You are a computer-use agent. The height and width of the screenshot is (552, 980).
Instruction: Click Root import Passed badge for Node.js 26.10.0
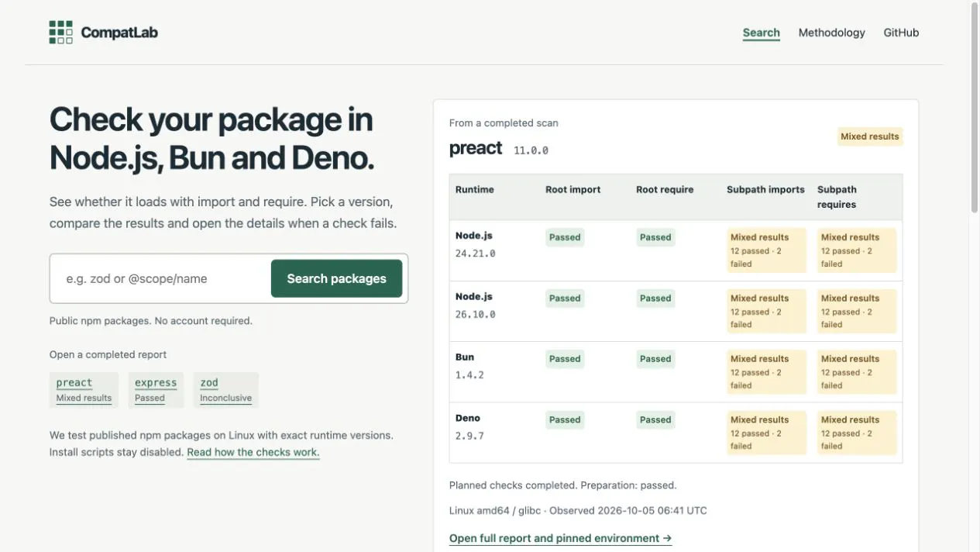pos(565,298)
